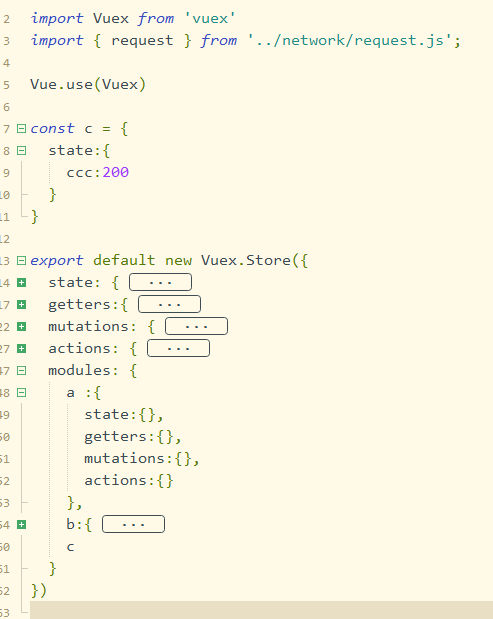Expand the folded mutations: { block
This screenshot has width=493, height=619.
[x=21, y=327]
